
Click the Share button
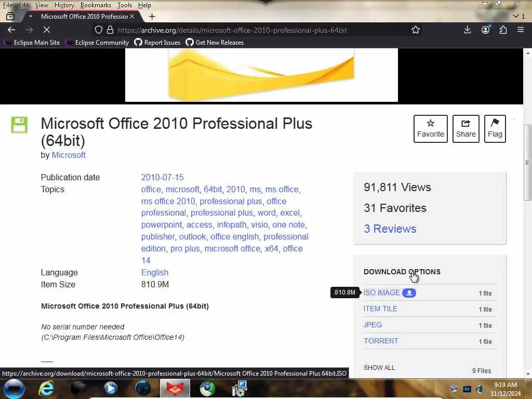tap(466, 129)
